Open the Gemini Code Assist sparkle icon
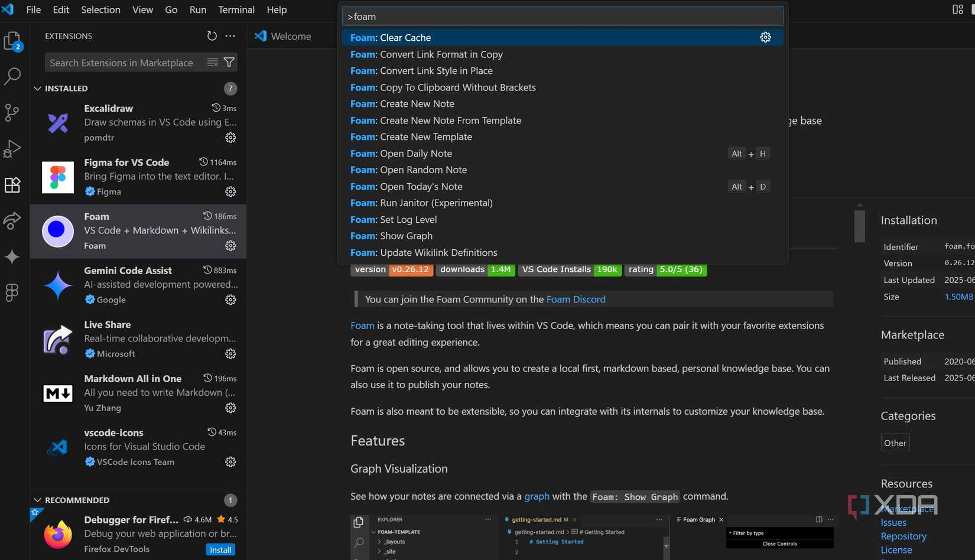Screen dimensions: 975x560 click(x=12, y=256)
